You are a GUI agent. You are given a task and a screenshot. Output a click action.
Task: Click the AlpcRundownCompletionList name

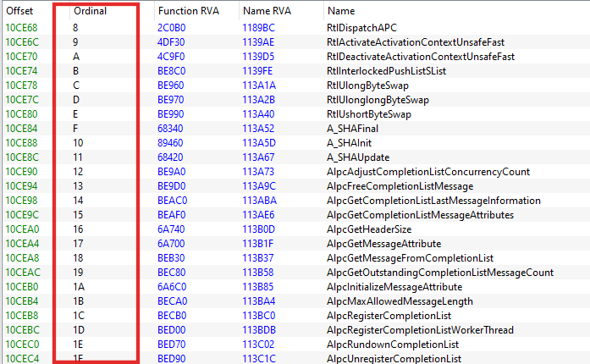click(392, 345)
